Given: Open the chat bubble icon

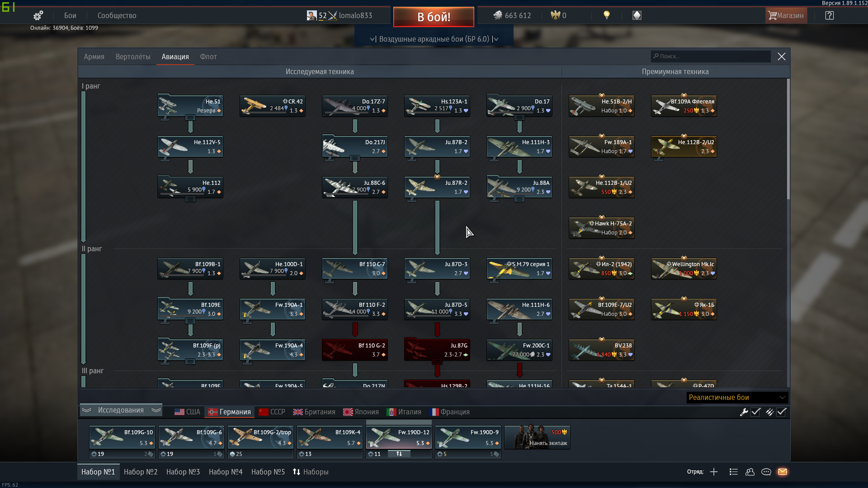Looking at the screenshot, I should coord(766,472).
